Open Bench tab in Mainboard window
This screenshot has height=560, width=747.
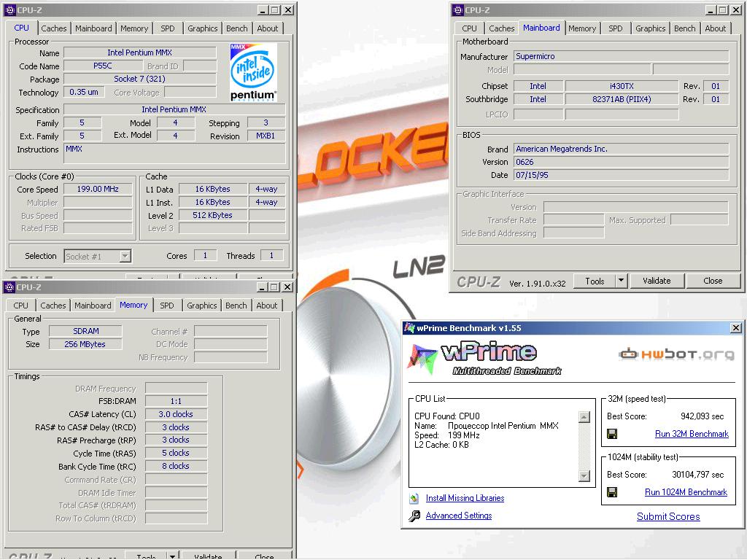coord(684,28)
